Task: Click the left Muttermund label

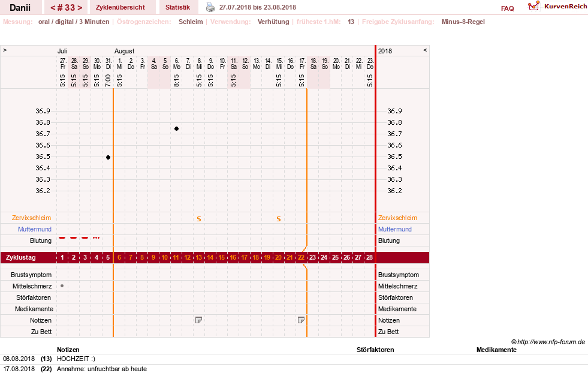Action: pos(35,229)
